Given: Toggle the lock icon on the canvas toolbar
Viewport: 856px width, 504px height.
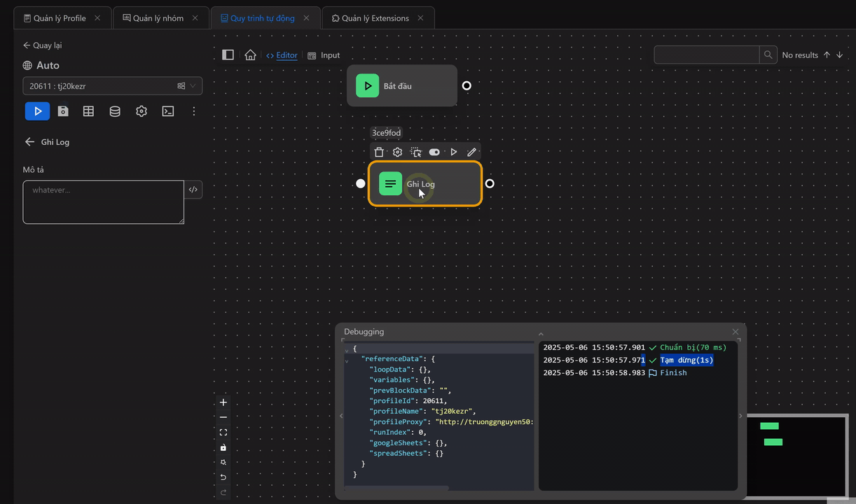Looking at the screenshot, I should pos(223,447).
